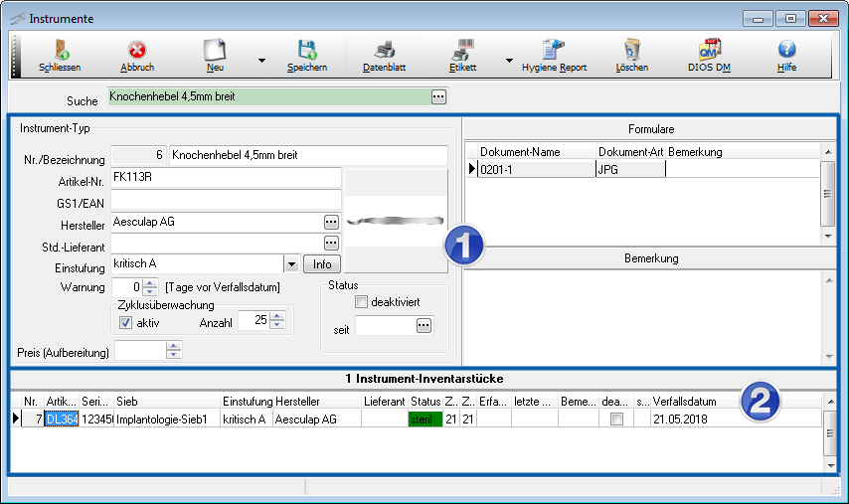Print label via Etikett icon
The width and height of the screenshot is (849, 504).
462,51
